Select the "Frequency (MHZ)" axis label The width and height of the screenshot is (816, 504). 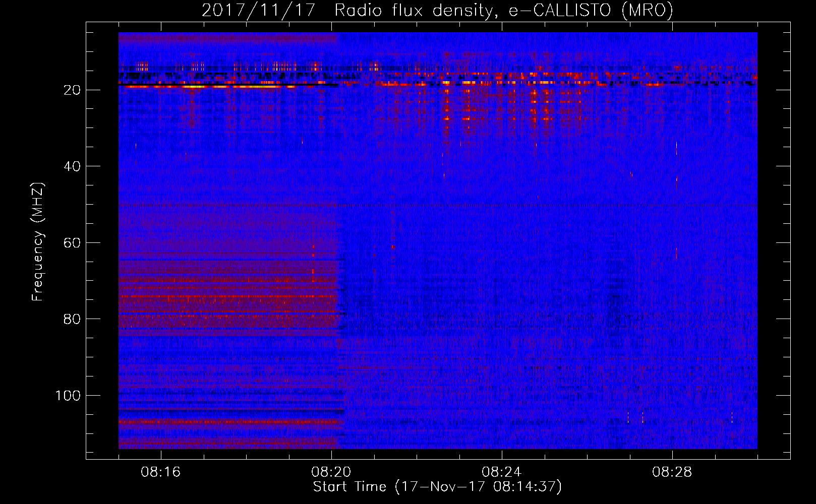point(38,242)
